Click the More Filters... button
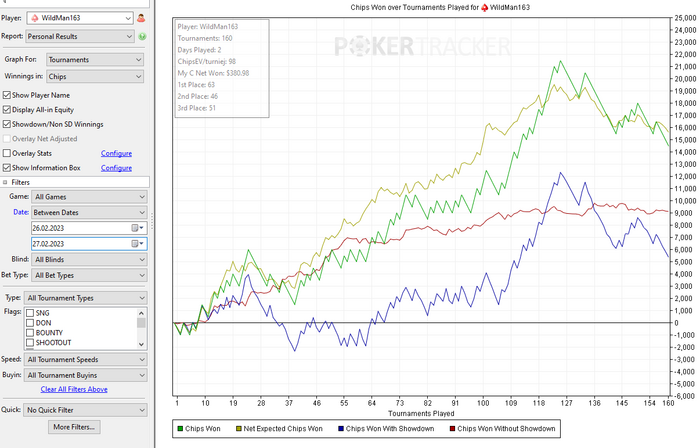The width and height of the screenshot is (700, 448). tap(74, 427)
